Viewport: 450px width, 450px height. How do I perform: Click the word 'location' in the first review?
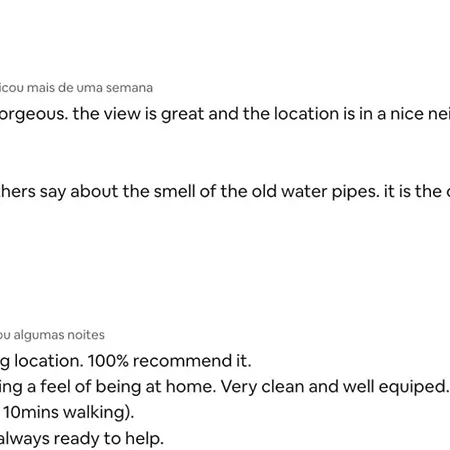[x=307, y=114]
